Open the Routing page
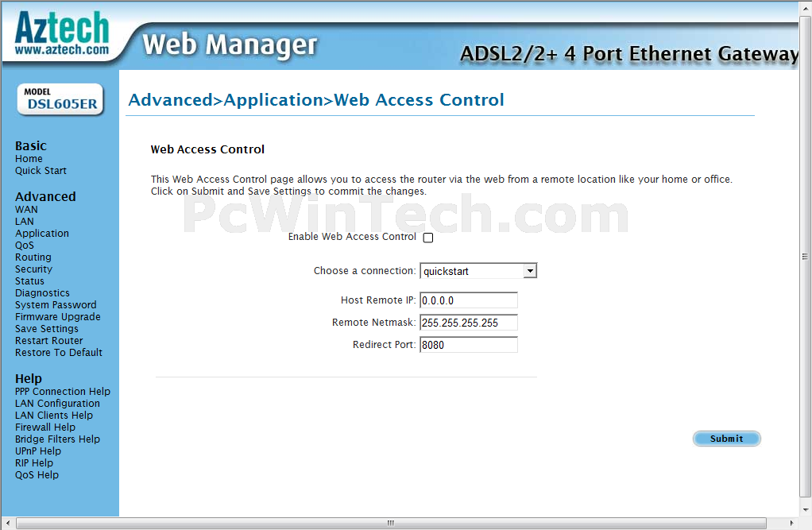The image size is (812, 530). (x=33, y=257)
